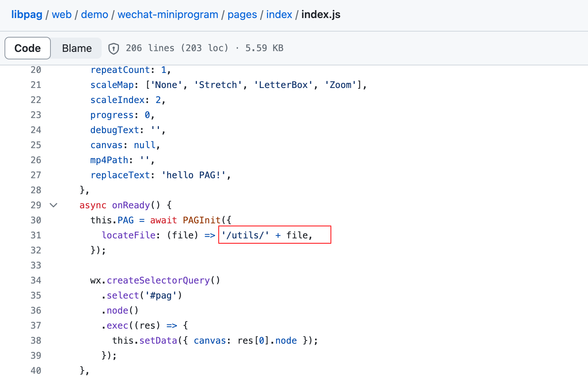
Task: Click the shield icon beside the line count
Action: tap(113, 48)
